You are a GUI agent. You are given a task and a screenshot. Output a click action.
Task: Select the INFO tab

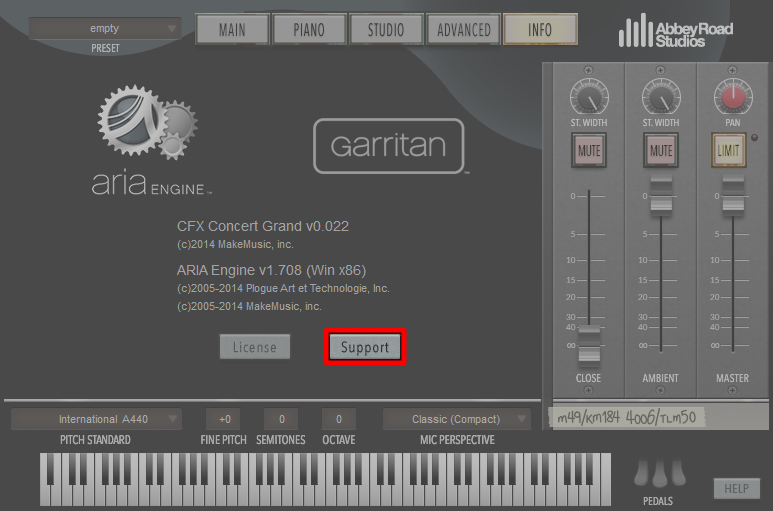click(x=540, y=30)
